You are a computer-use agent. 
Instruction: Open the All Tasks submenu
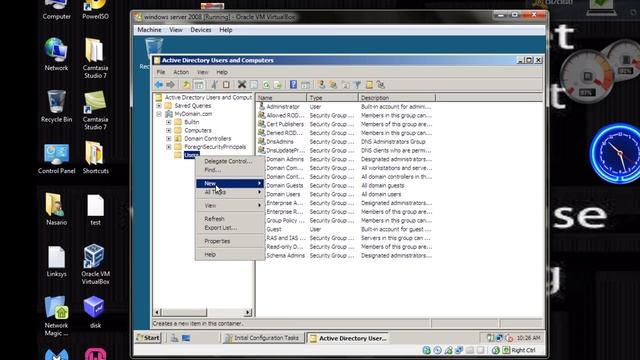click(230, 192)
